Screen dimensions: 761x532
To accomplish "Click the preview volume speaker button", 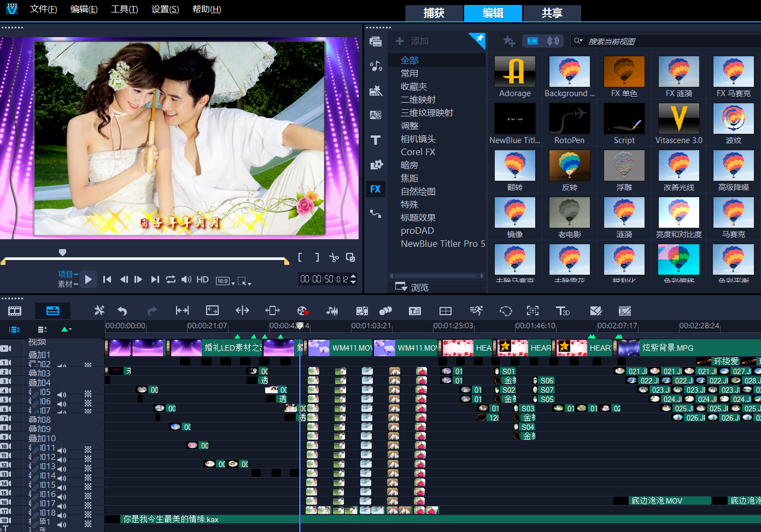I will pos(186,279).
